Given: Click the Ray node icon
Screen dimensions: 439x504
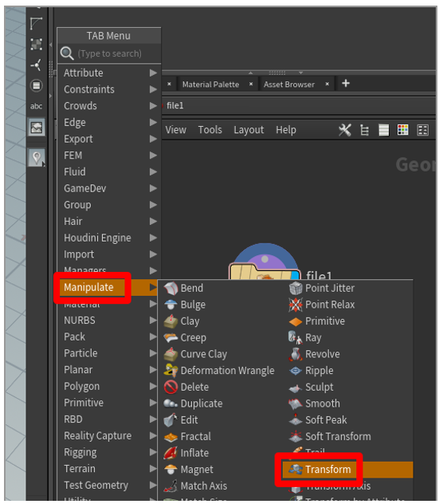Looking at the screenshot, I should point(296,337).
